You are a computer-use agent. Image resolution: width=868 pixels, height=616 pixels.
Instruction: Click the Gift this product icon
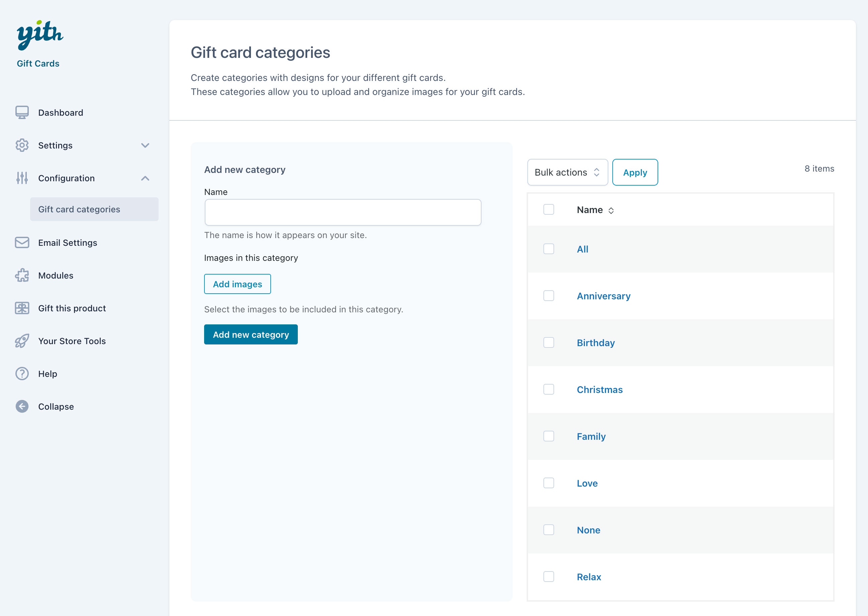[22, 308]
